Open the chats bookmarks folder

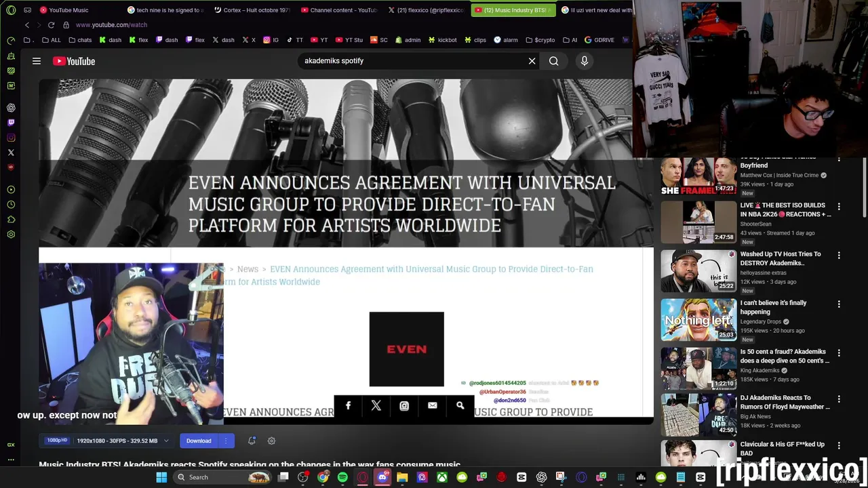click(80, 40)
